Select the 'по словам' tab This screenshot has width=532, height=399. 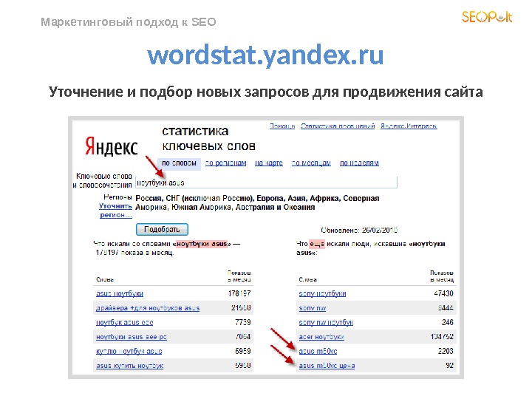179,163
